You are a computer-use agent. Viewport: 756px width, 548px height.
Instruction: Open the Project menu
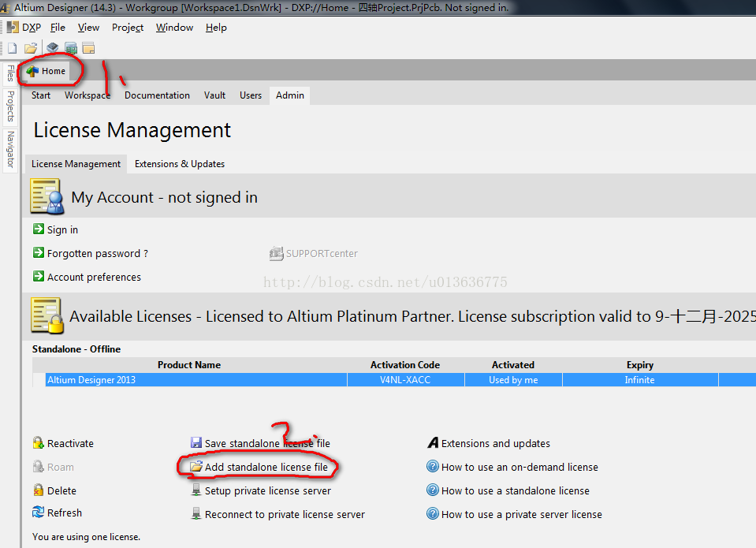pyautogui.click(x=127, y=28)
